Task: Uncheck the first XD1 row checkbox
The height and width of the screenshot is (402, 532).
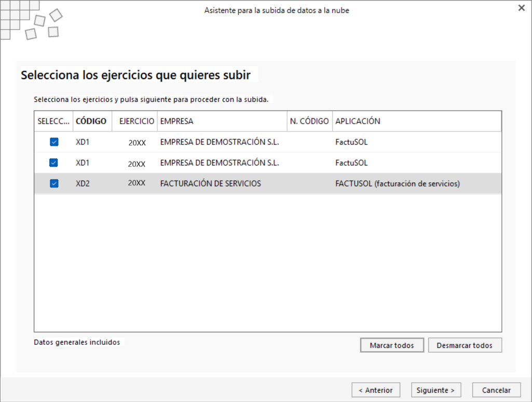Action: tap(54, 142)
